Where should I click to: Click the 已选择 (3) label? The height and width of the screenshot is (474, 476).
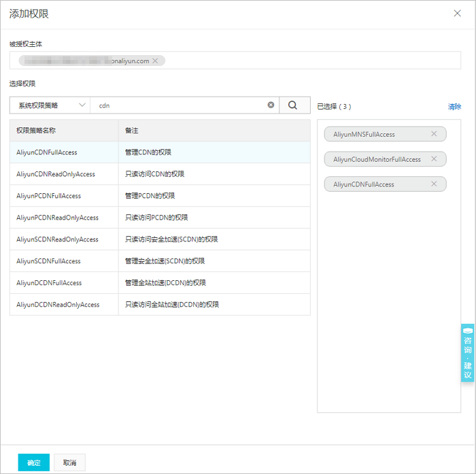[335, 107]
